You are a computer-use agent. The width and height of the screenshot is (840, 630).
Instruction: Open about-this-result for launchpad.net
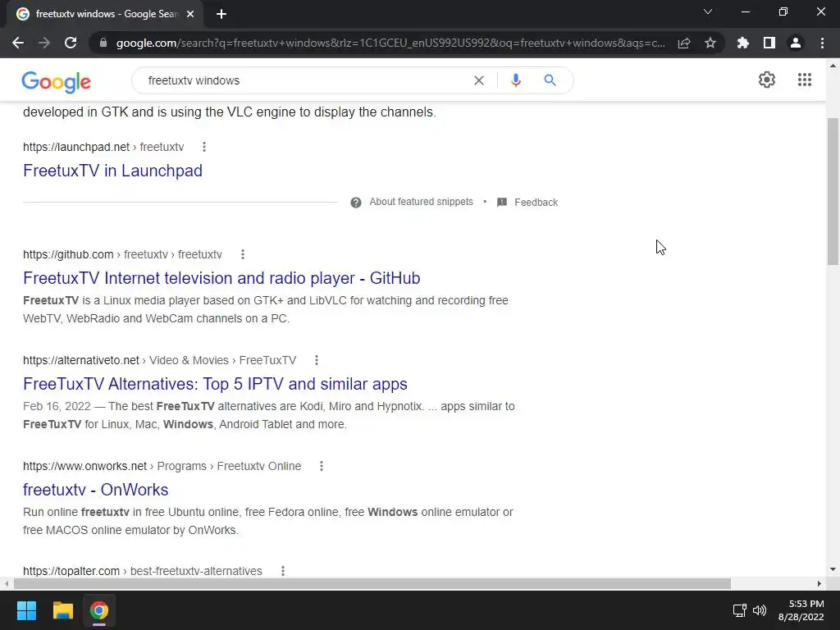[x=204, y=147]
